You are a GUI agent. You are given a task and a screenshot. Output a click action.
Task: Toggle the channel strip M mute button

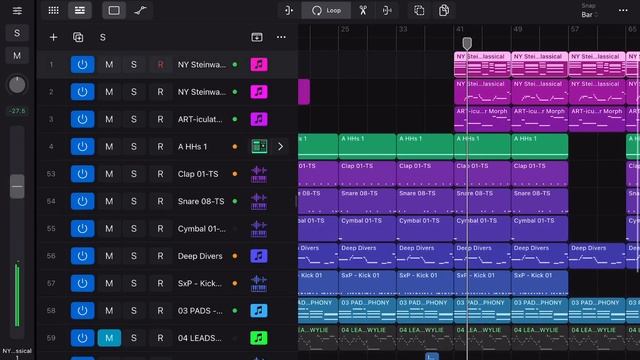coord(17,56)
